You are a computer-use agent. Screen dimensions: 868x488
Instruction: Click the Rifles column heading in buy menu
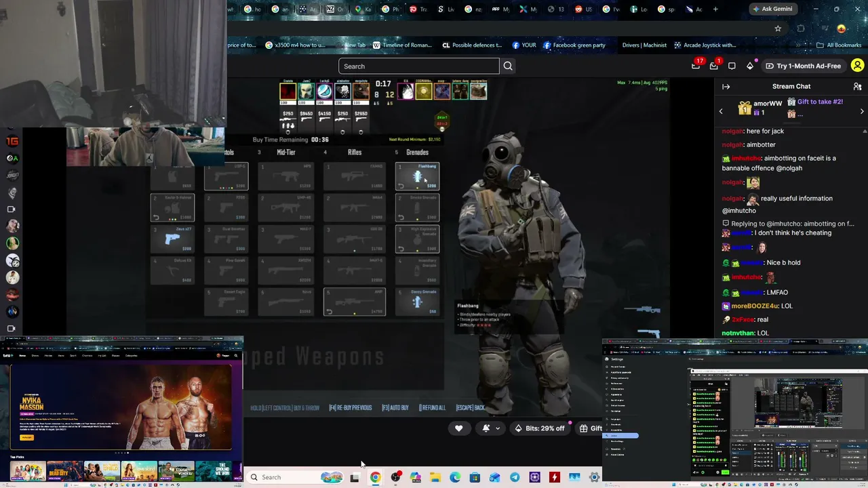tap(355, 152)
